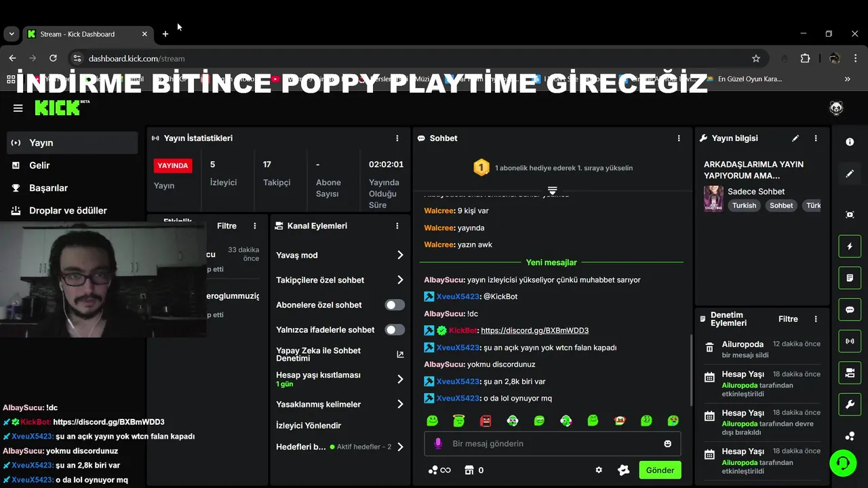Click the screen capture icon in the right sidebar
The height and width of the screenshot is (488, 868).
coord(850,214)
